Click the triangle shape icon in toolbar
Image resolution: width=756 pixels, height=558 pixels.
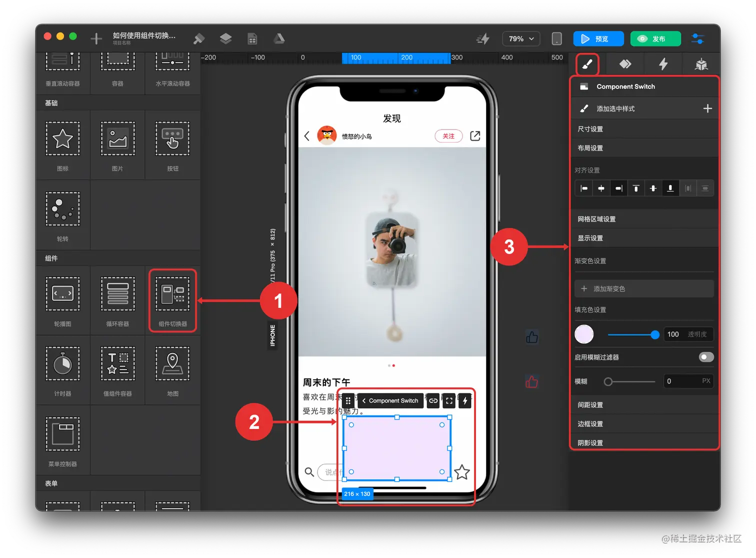[x=279, y=38]
